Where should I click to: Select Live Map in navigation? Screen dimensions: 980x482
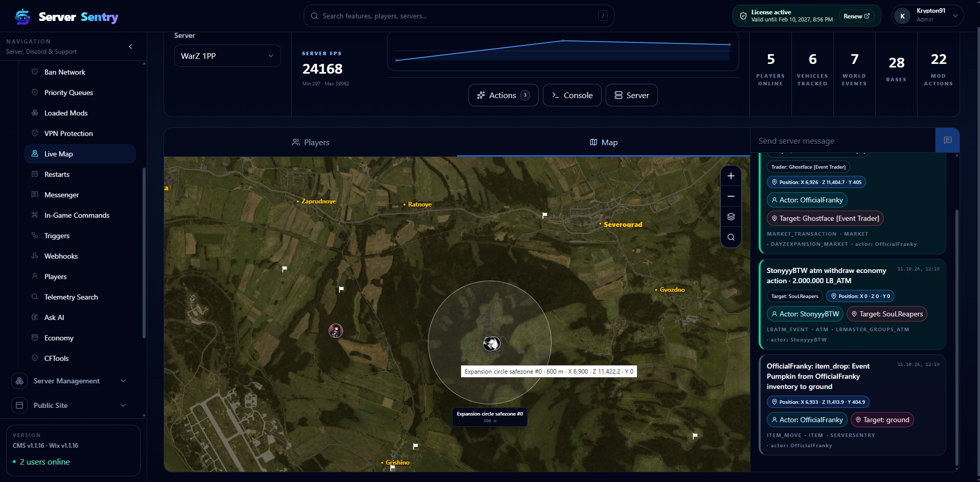(80, 154)
